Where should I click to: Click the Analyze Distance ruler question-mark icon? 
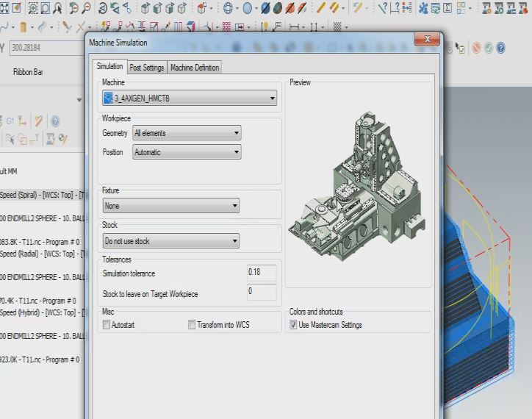pos(395,8)
